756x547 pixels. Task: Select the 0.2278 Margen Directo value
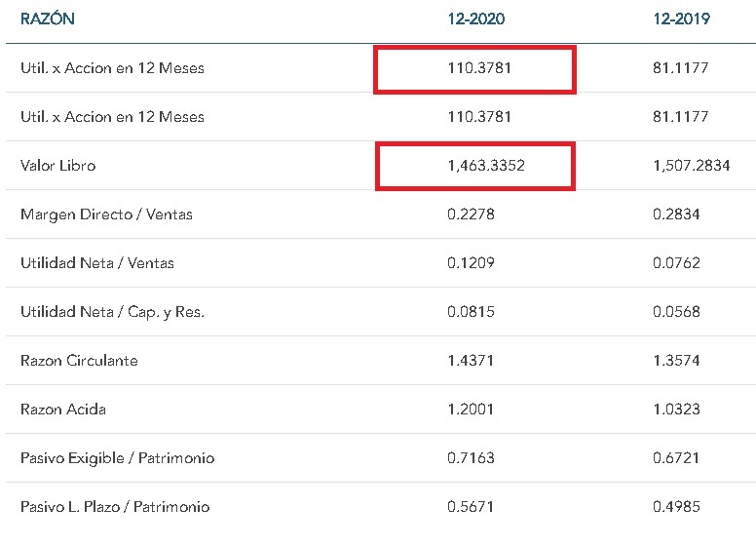pyautogui.click(x=471, y=215)
